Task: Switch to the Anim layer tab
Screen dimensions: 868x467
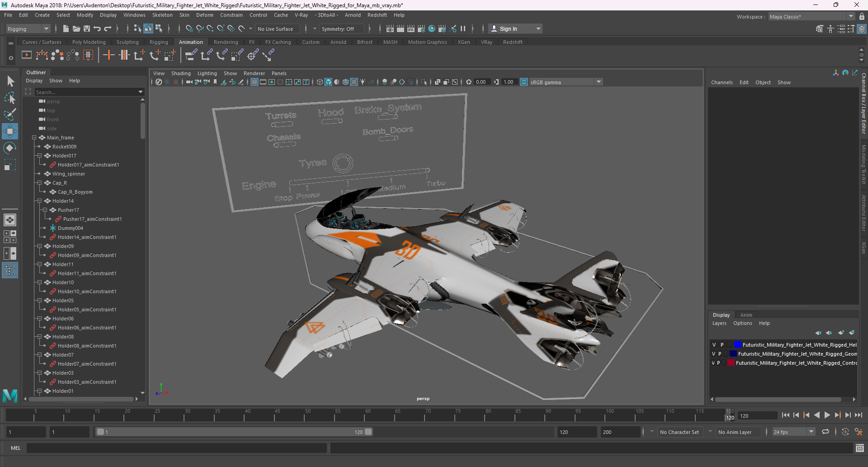Action: tap(746, 315)
